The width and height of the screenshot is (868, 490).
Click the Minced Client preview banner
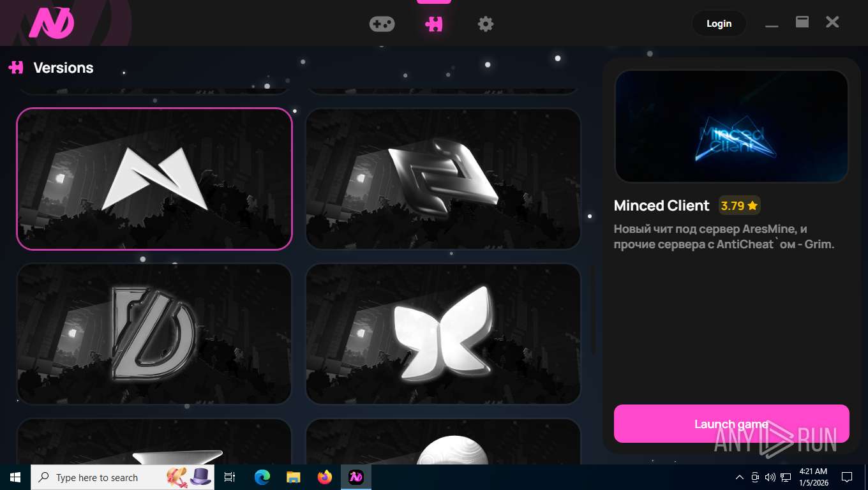click(x=731, y=126)
